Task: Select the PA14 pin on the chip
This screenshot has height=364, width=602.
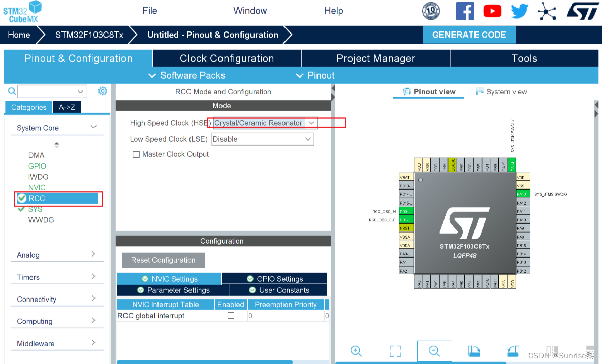Action: (x=512, y=165)
